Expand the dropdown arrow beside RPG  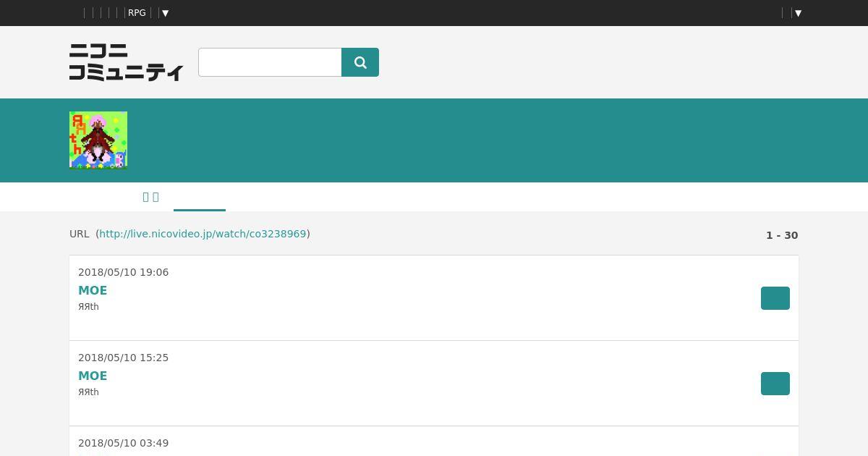[166, 13]
